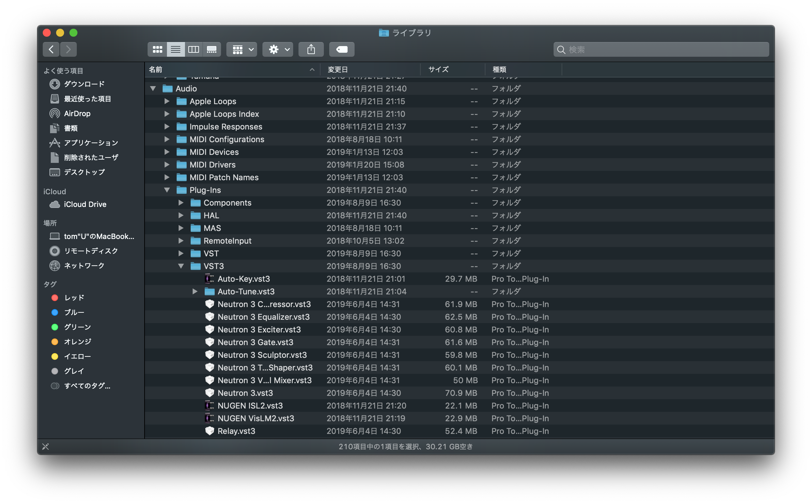Image resolution: width=812 pixels, height=504 pixels.
Task: Open the group-by arrangement dropdown
Action: point(242,49)
